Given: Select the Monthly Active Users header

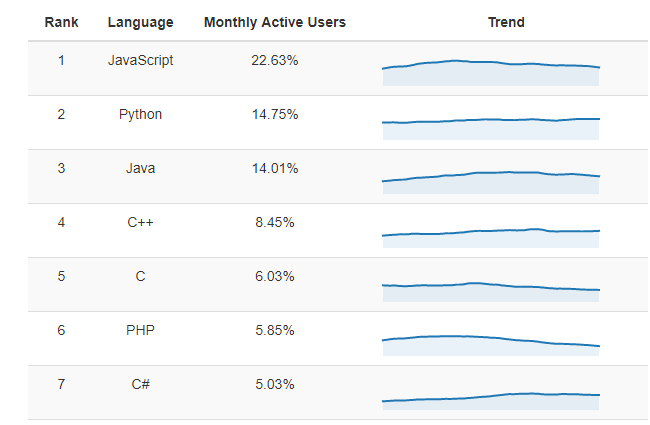Looking at the screenshot, I should [x=275, y=22].
